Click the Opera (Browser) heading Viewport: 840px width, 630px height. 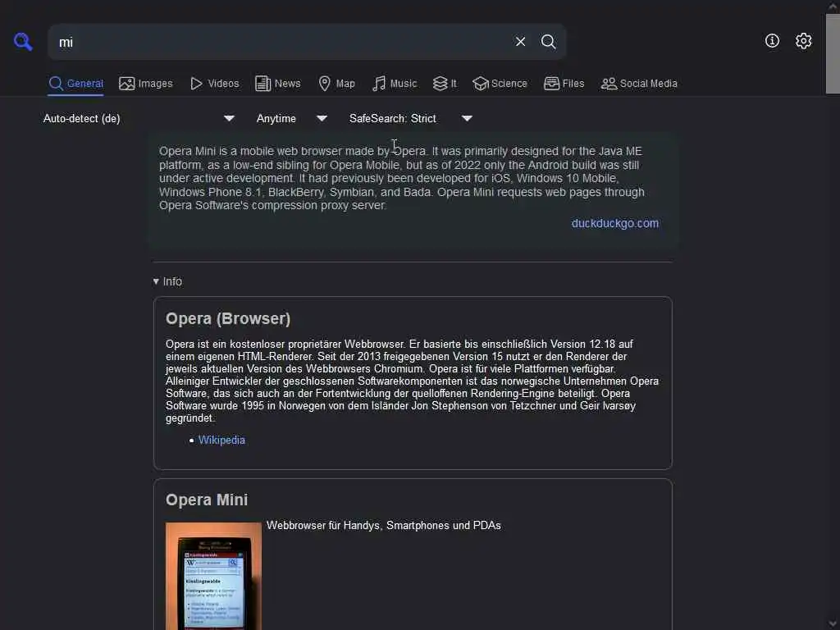(228, 319)
